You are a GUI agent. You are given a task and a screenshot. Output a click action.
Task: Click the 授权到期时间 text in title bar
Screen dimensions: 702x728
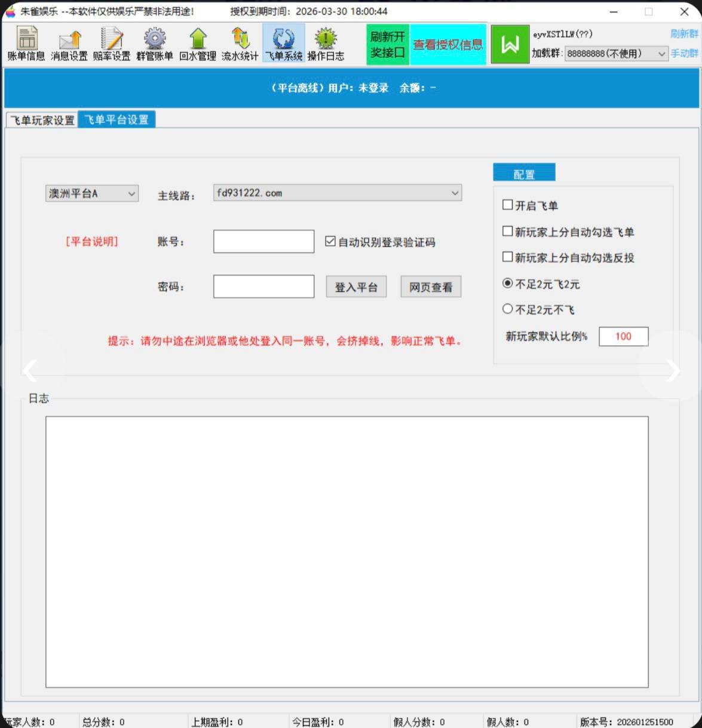click(309, 11)
